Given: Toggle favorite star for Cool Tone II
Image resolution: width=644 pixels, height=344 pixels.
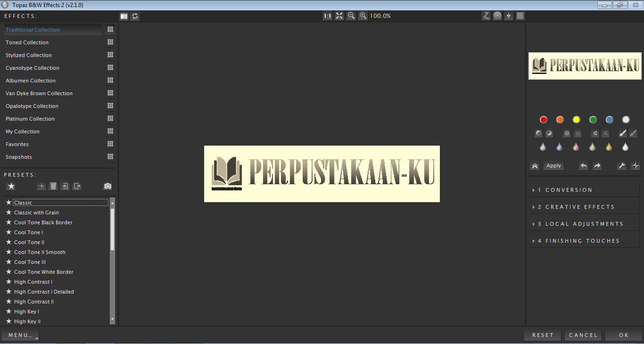Looking at the screenshot, I should (x=8, y=242).
